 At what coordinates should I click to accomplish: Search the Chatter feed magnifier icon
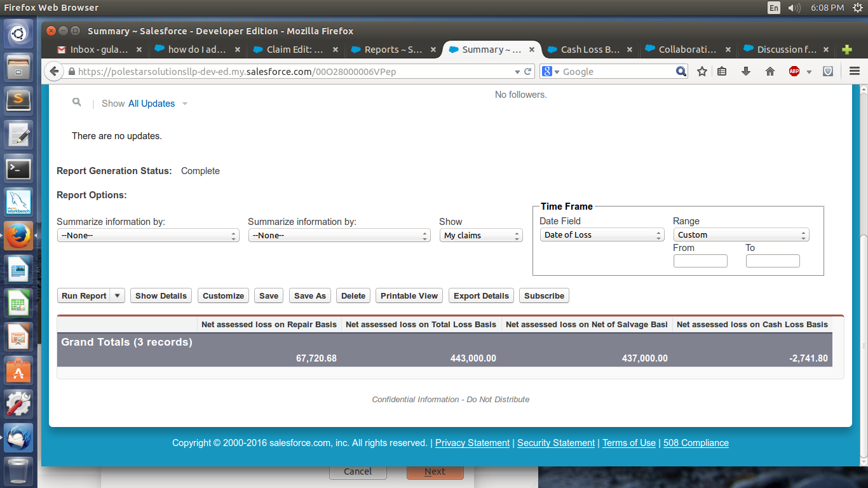click(77, 102)
